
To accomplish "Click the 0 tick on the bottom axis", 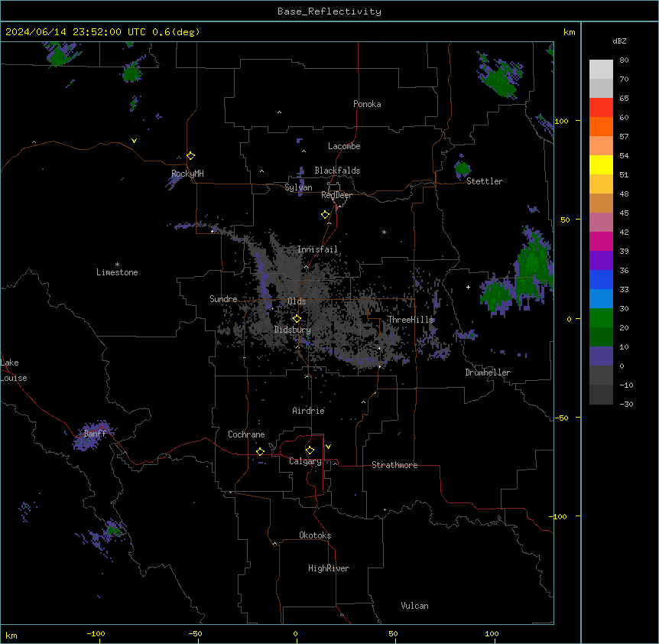I will pyautogui.click(x=295, y=633).
